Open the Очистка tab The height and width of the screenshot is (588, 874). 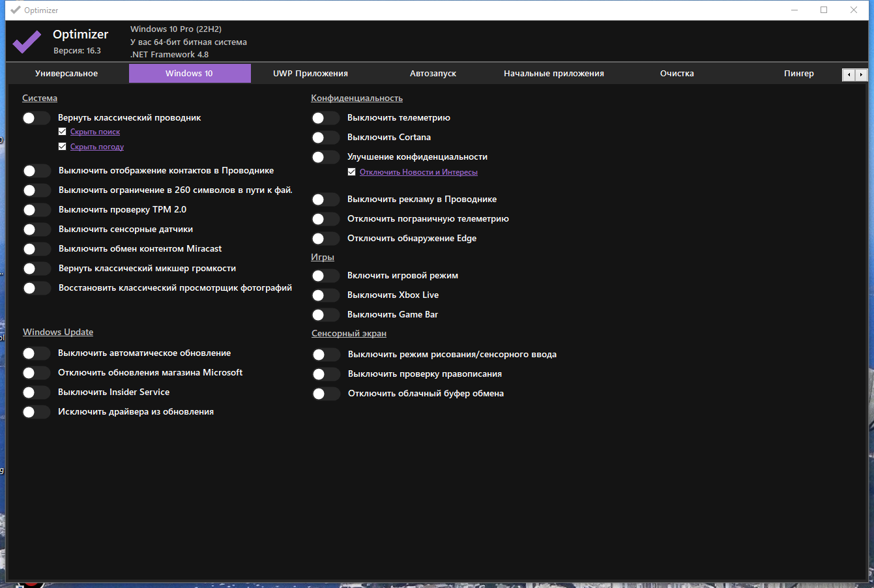[677, 74]
